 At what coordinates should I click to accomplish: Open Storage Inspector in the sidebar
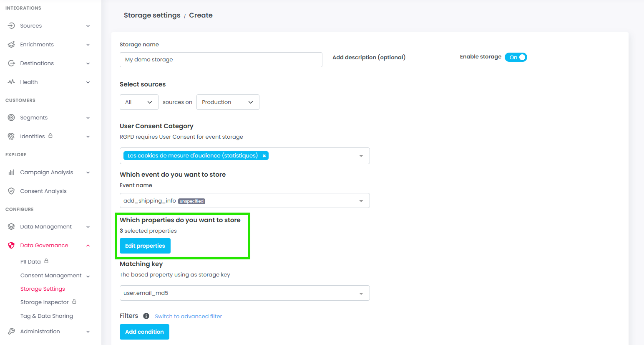(x=45, y=302)
